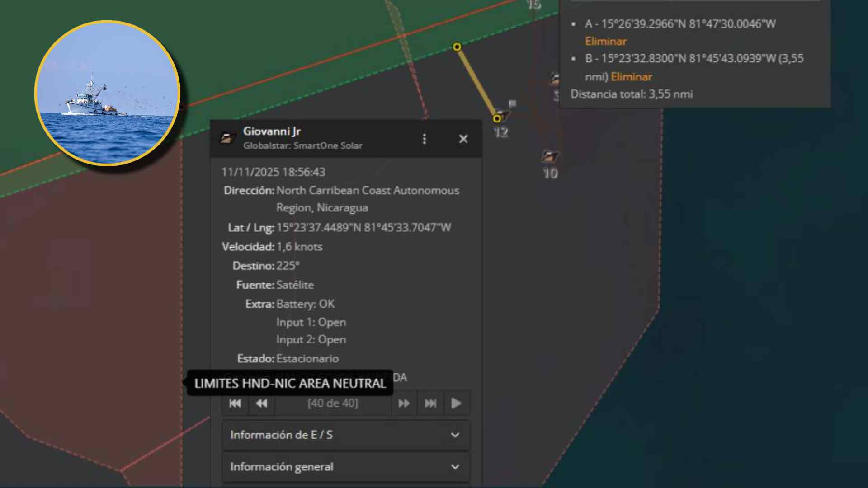Click the Dirección North Carribean Coast address
Viewport: 868px width, 488px height.
pyautogui.click(x=368, y=199)
